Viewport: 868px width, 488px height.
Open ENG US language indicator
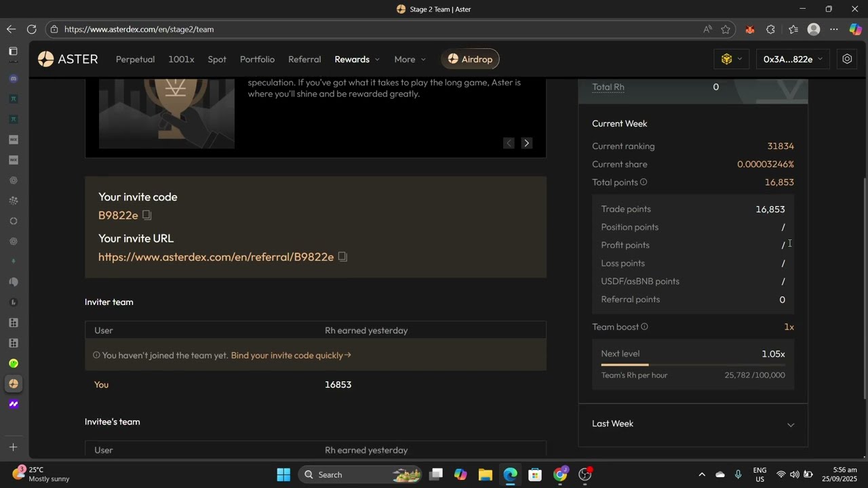[760, 474]
